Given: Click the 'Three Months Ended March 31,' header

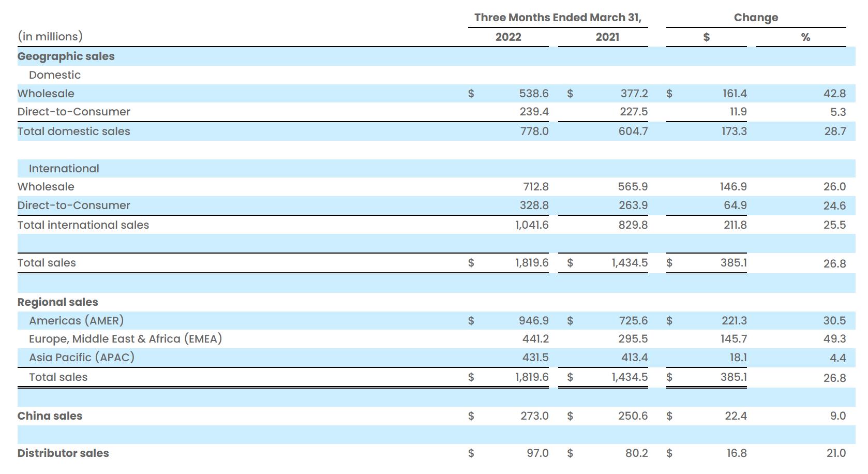Looking at the screenshot, I should point(558,18).
